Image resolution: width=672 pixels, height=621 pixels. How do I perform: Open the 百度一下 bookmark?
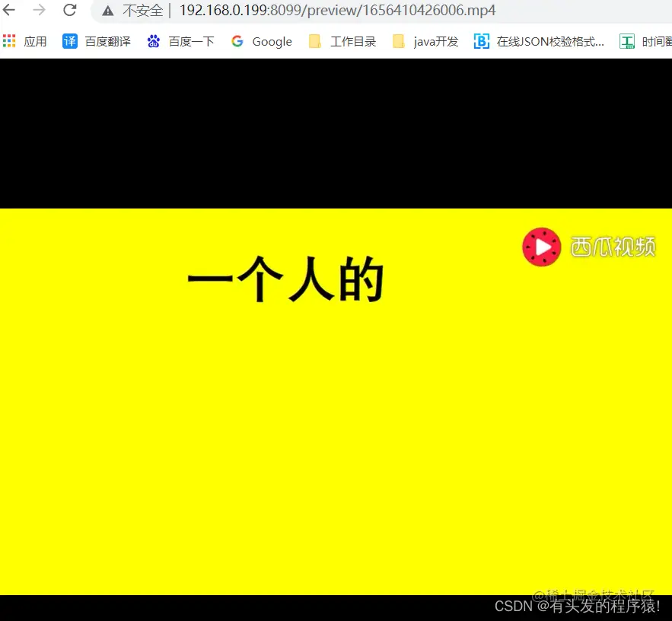click(191, 41)
